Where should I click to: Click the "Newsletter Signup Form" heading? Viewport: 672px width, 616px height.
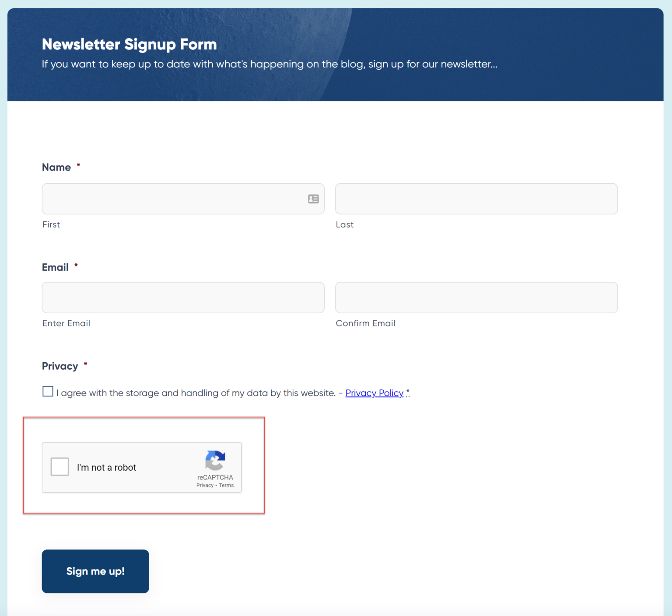(129, 44)
